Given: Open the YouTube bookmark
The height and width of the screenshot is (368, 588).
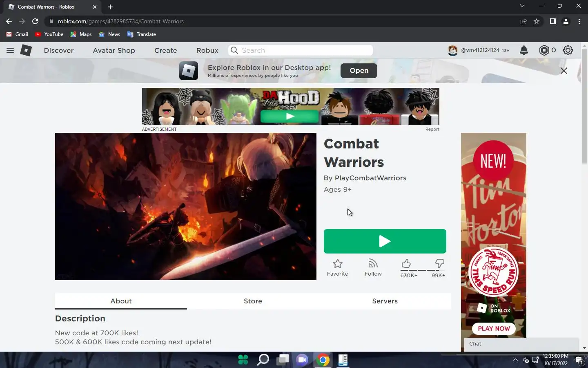Looking at the screenshot, I should point(49,34).
